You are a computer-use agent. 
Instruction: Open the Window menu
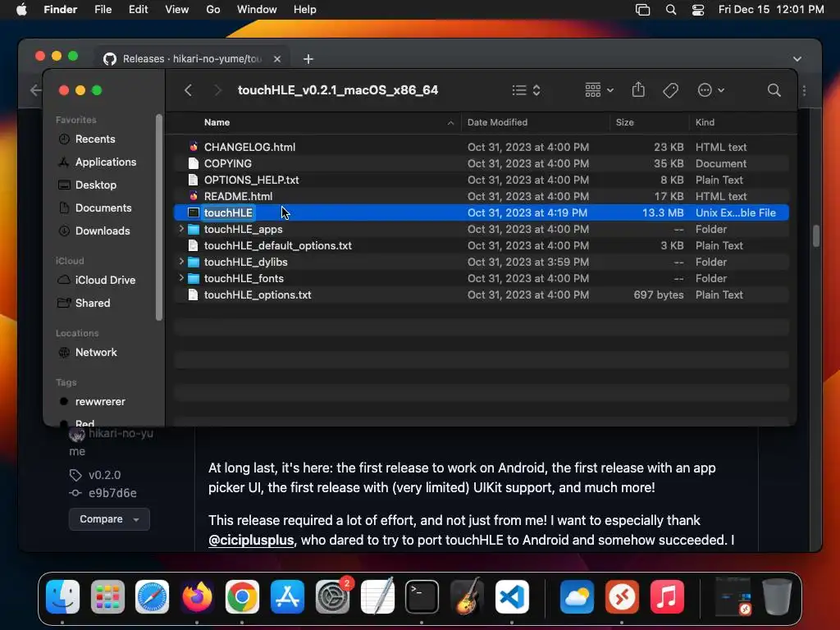click(257, 10)
